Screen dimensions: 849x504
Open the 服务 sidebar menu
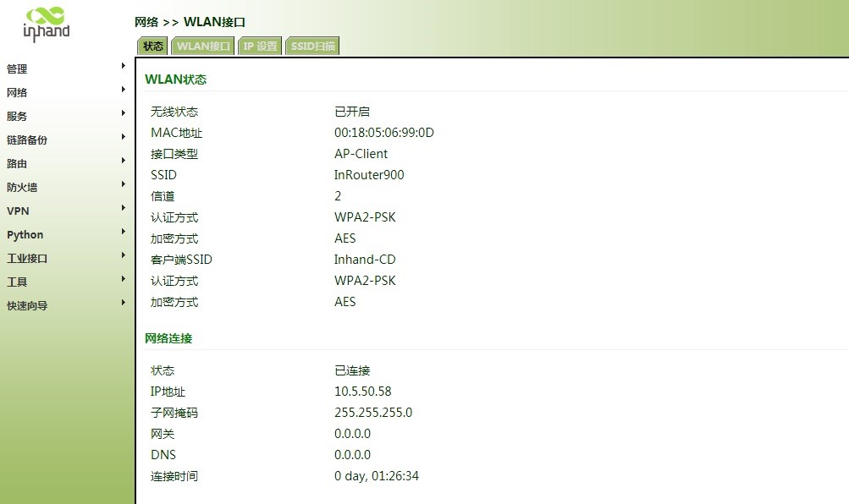pyautogui.click(x=18, y=117)
